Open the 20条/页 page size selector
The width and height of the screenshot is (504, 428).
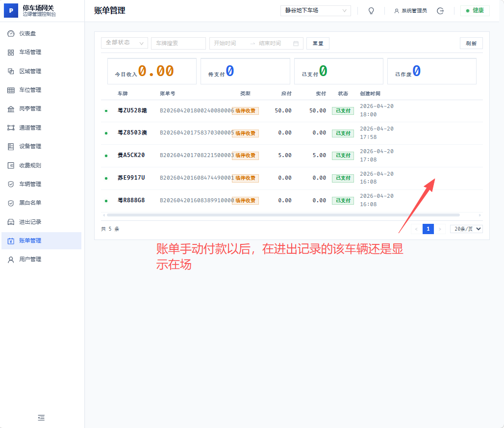point(466,229)
